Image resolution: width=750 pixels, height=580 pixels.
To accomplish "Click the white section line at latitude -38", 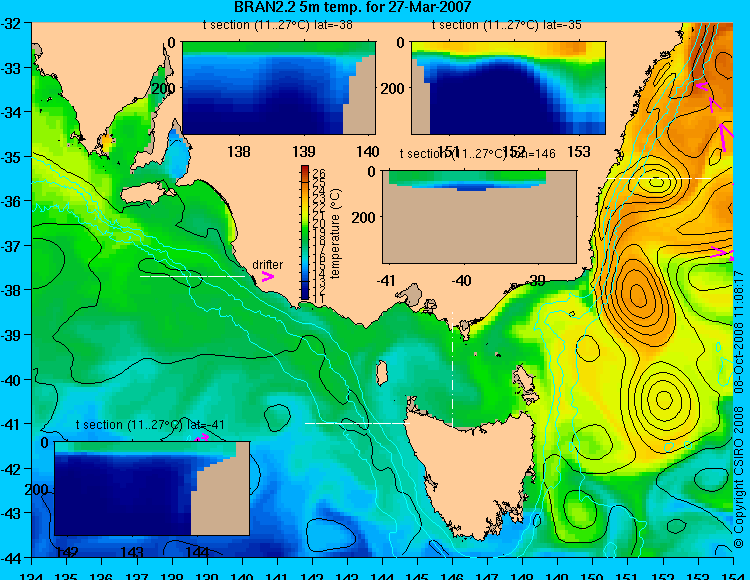I will coord(192,276).
